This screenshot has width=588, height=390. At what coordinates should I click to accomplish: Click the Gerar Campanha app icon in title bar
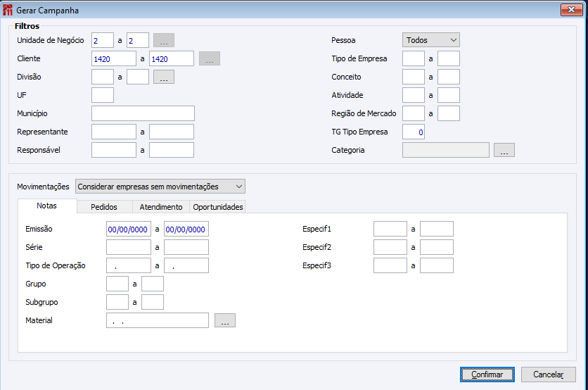point(9,11)
